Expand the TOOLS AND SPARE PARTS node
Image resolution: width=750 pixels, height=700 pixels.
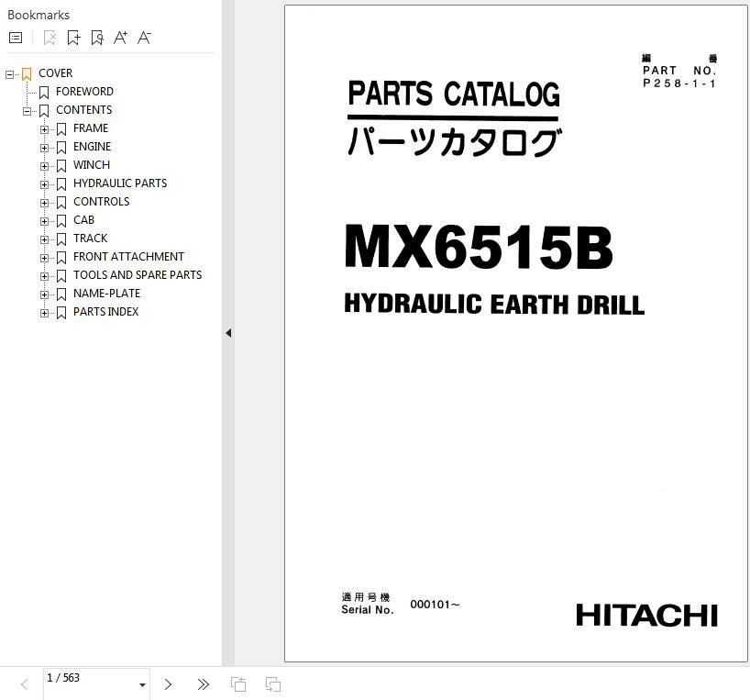pyautogui.click(x=44, y=276)
